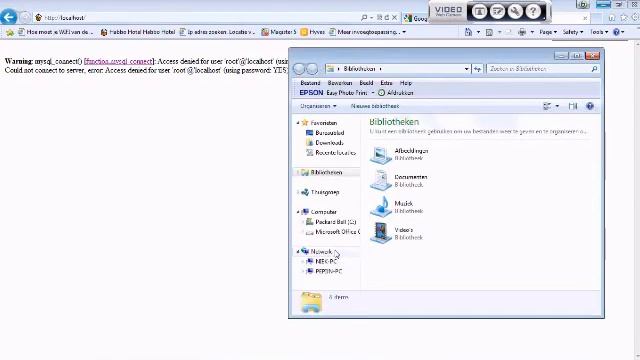Click the Bibliotheken path in Explorer address bar
This screenshot has height=360, width=640.
click(x=359, y=69)
